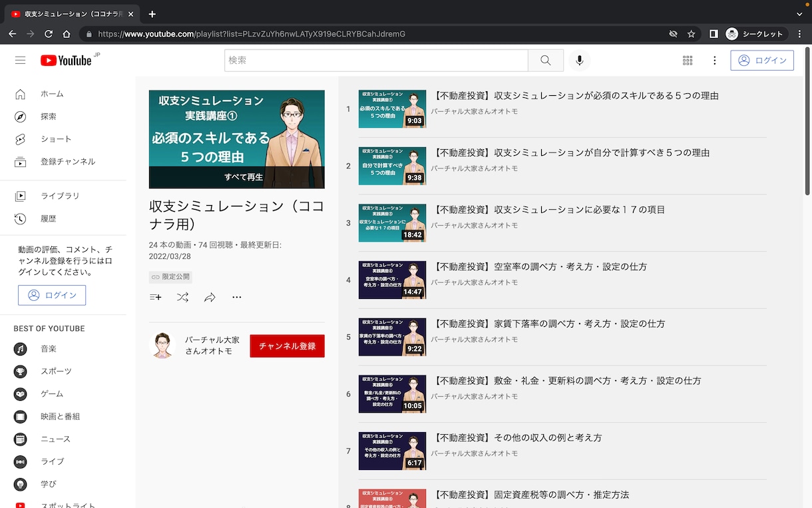Screen dimensions: 812x508
Task: Open video thumbnail with 6:17 duration
Action: [392, 451]
